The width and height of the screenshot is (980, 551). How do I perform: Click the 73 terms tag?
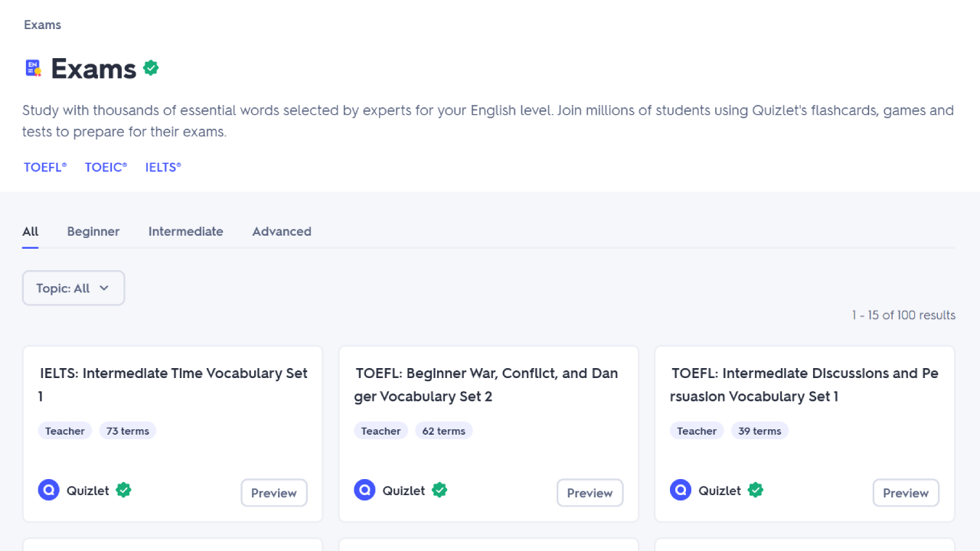click(128, 431)
